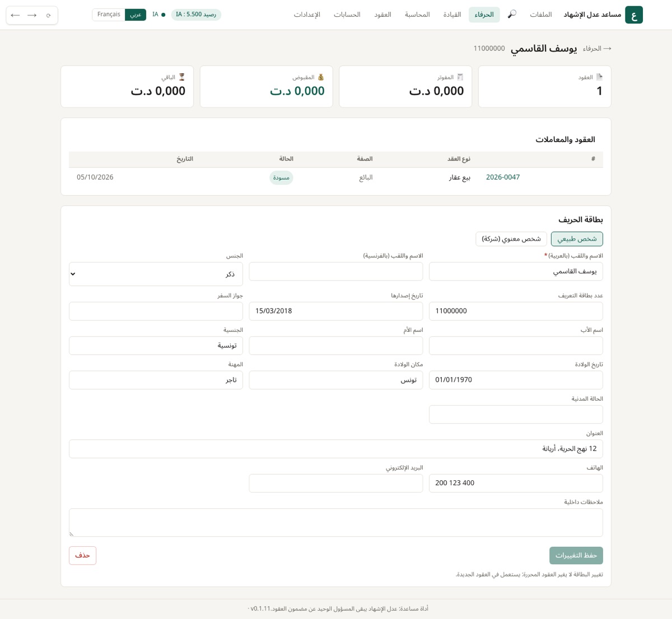
Task: Select the شخص طبيعي person type
Action: click(x=577, y=239)
